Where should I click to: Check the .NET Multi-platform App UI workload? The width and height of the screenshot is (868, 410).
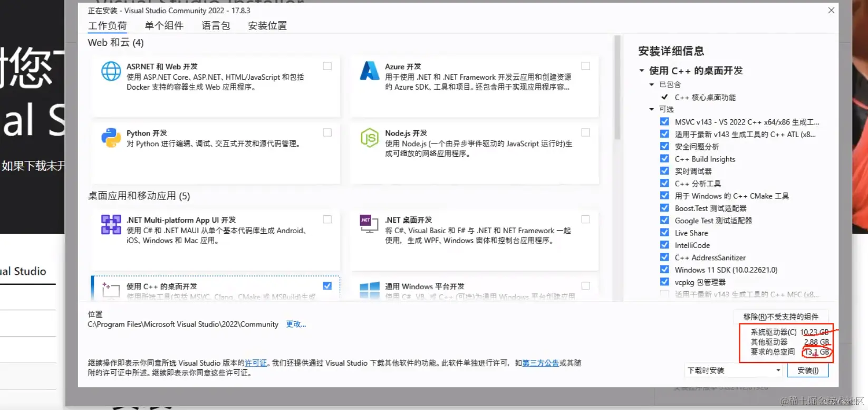tap(327, 219)
